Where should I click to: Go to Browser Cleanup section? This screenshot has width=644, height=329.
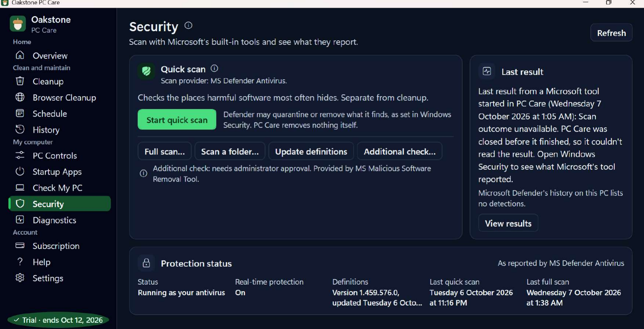point(59,98)
